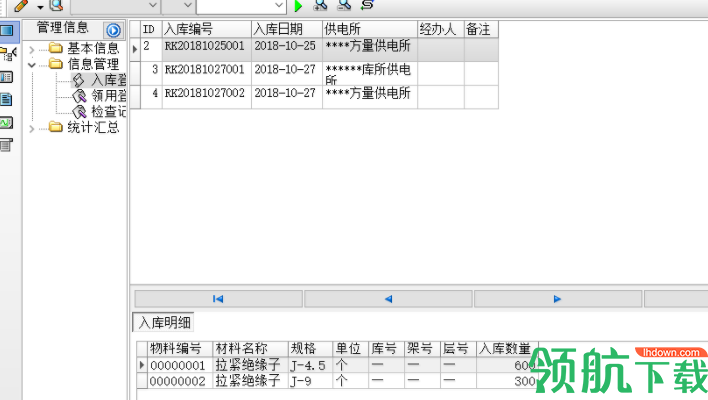Click the 材料名称 column header

tap(251, 349)
